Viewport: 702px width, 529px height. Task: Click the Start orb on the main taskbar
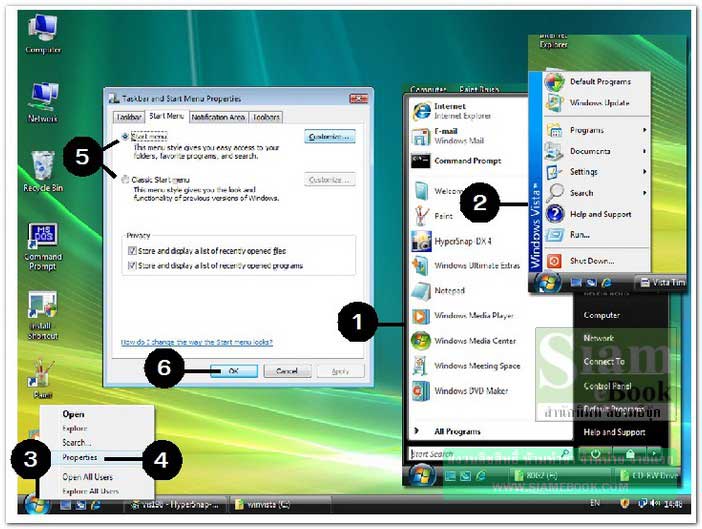pyautogui.click(x=36, y=505)
